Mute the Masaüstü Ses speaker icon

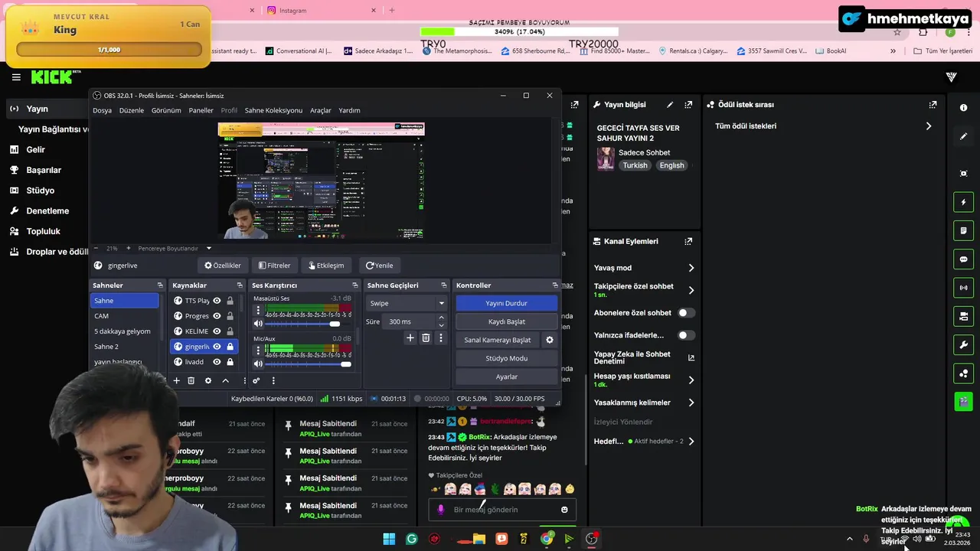[258, 324]
